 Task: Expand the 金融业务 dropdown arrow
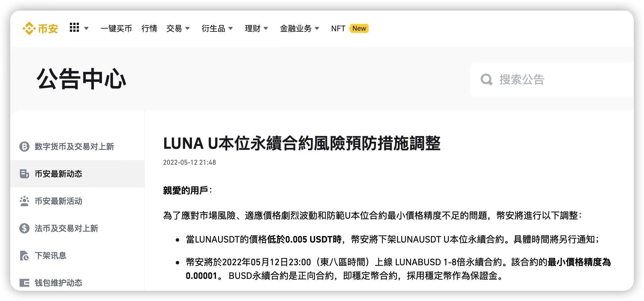coord(317,28)
